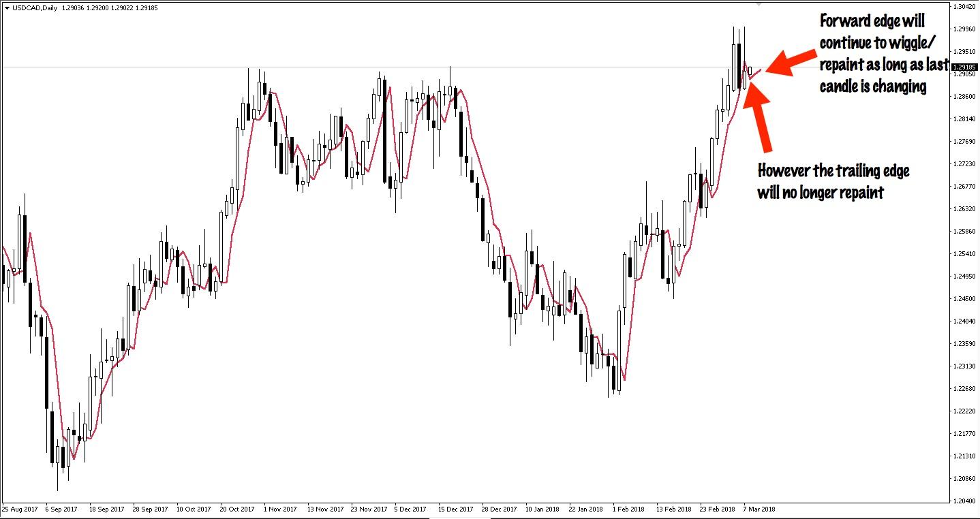This screenshot has height=519, width=980.
Task: Click the 1.29510 price axis label
Action: point(966,51)
